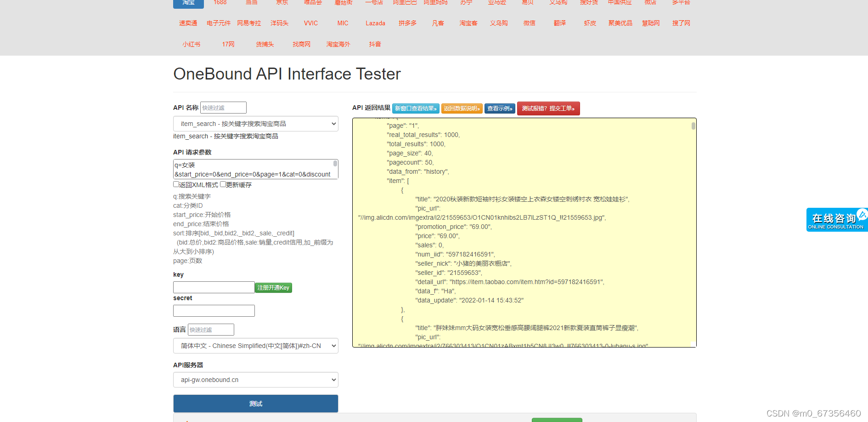Tick the 返回XML格式 checkbox
The width and height of the screenshot is (868, 422).
(x=176, y=184)
